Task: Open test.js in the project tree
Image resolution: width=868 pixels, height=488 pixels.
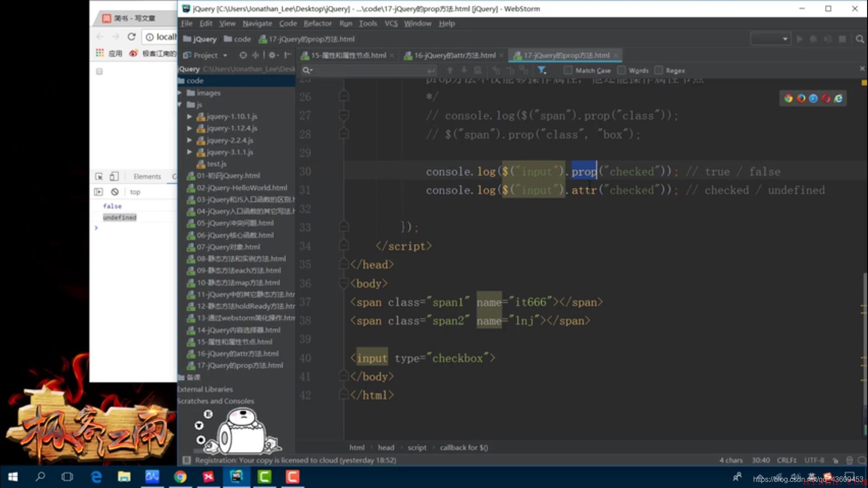Action: tap(212, 164)
